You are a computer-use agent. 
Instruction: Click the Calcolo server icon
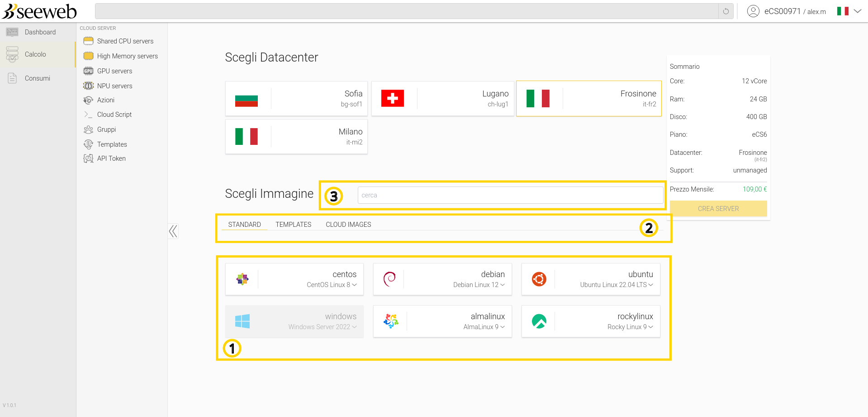[12, 54]
